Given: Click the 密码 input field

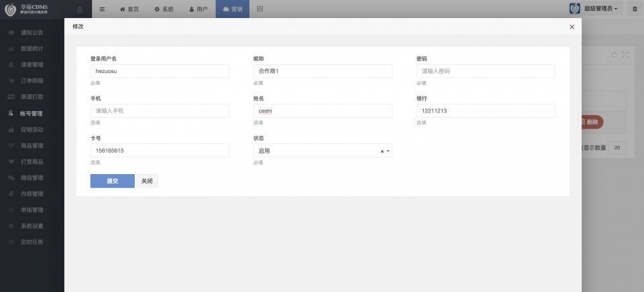Looking at the screenshot, I should (486, 71).
